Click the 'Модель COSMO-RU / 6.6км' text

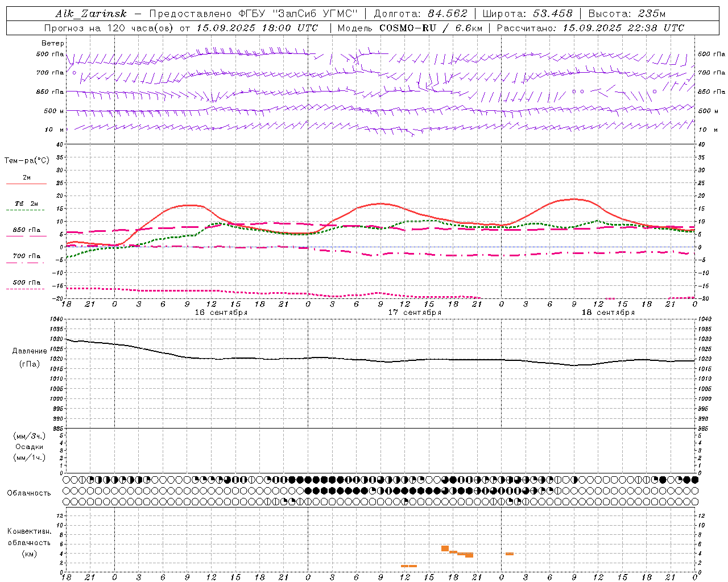(409, 28)
